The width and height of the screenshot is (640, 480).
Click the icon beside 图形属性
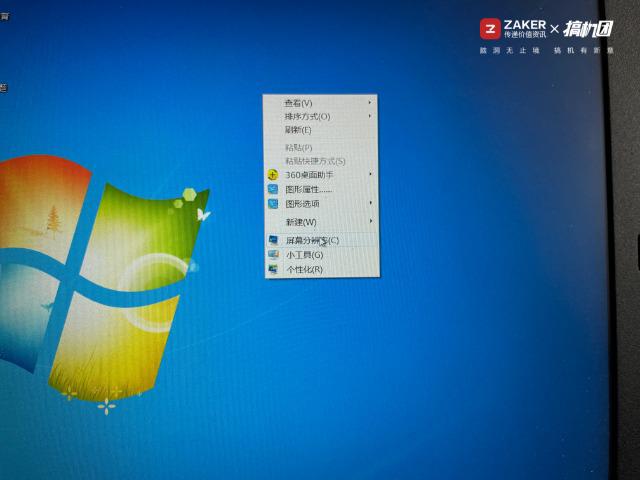tap(273, 189)
